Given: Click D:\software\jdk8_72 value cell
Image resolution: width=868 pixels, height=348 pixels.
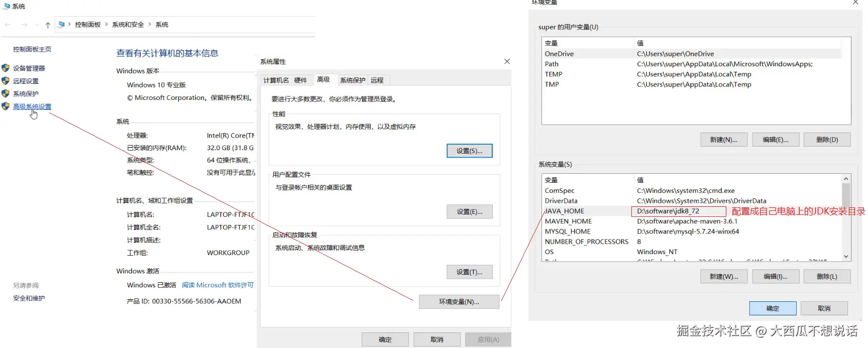Looking at the screenshot, I should pos(679,211).
